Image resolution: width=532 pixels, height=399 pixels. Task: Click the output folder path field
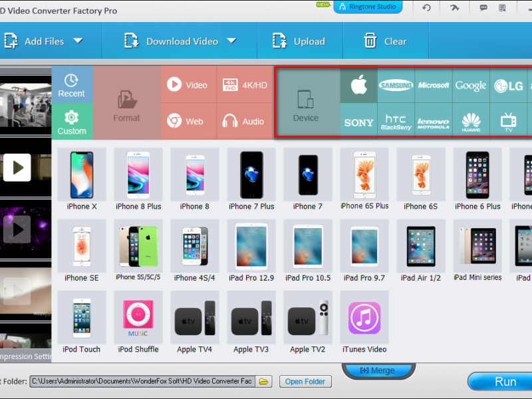coord(142,381)
